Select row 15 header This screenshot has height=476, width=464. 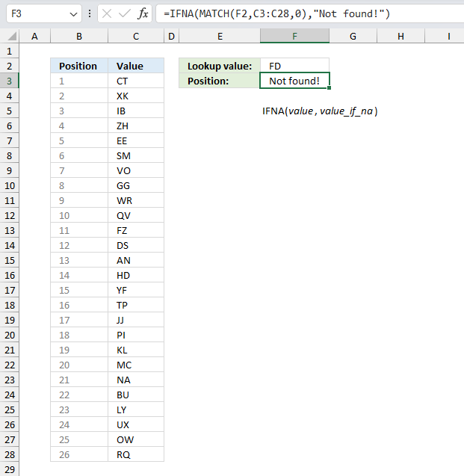point(10,260)
